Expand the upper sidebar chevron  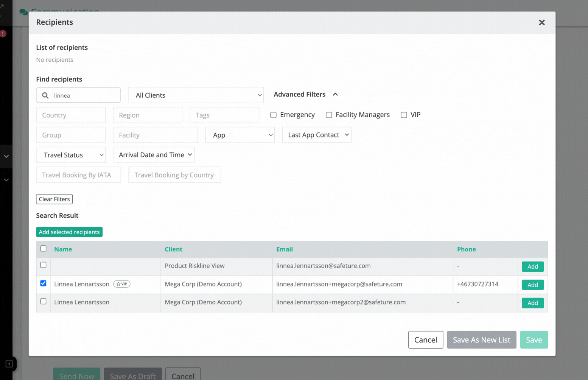click(6, 156)
